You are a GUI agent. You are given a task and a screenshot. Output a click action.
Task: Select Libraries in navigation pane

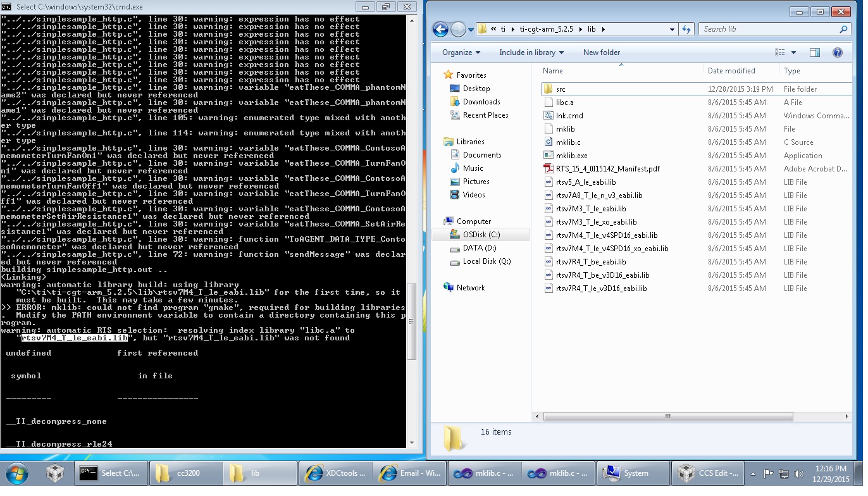[471, 142]
